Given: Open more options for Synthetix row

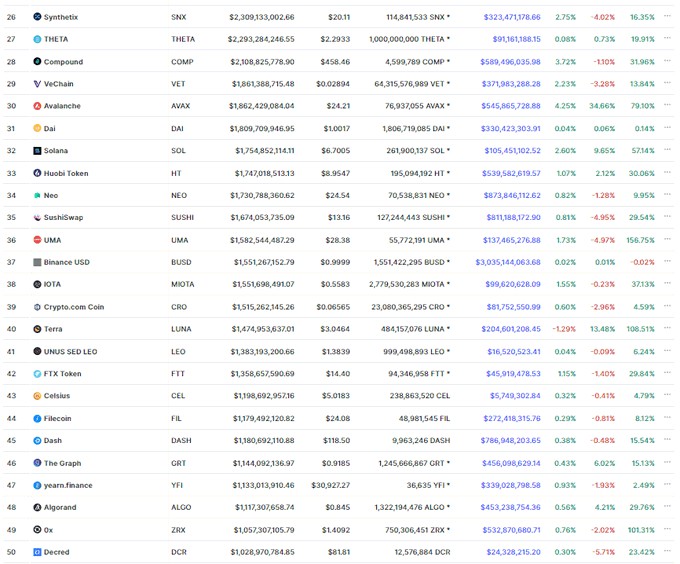Looking at the screenshot, I should click(x=667, y=16).
